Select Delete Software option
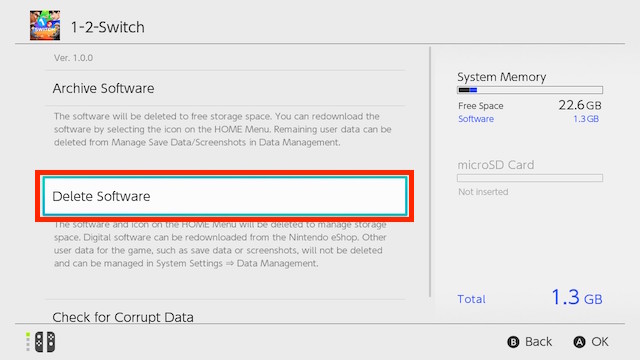 (x=225, y=196)
